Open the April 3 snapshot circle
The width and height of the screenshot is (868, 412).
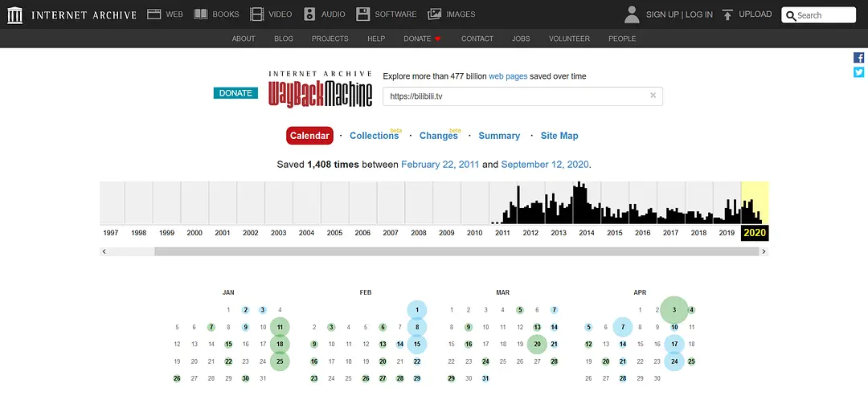coord(674,310)
